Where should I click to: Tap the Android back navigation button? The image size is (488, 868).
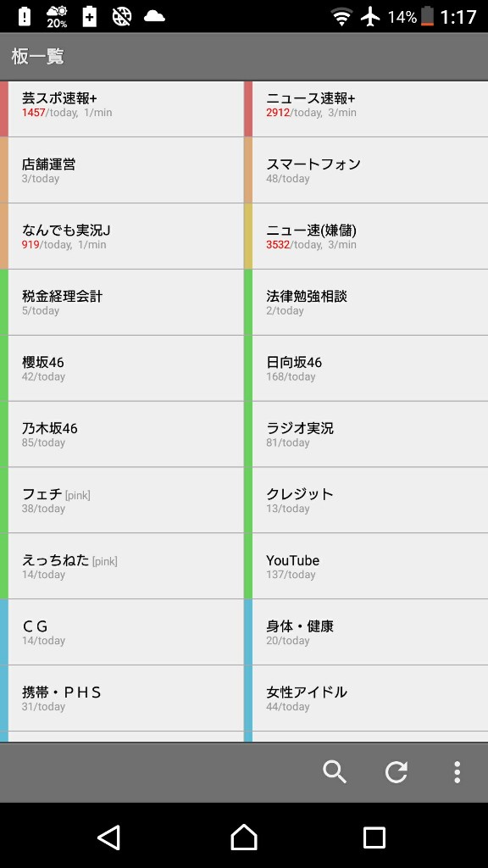tap(109, 837)
